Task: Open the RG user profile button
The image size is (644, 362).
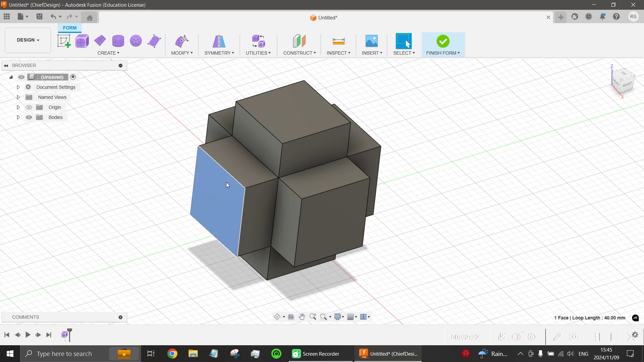Action: click(633, 16)
